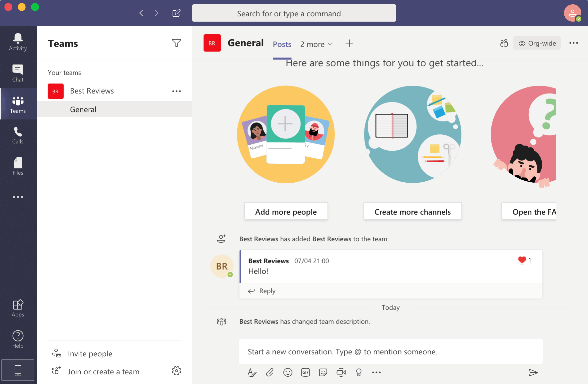Open the Calls section

coord(18,135)
